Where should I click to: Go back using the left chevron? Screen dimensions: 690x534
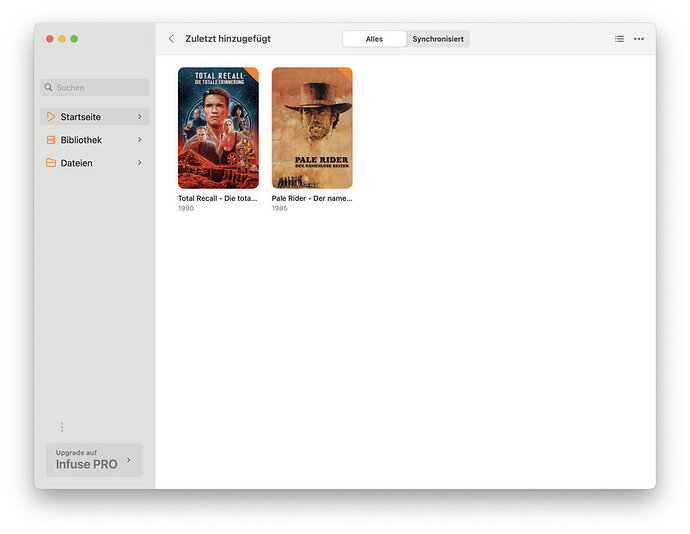(x=172, y=39)
